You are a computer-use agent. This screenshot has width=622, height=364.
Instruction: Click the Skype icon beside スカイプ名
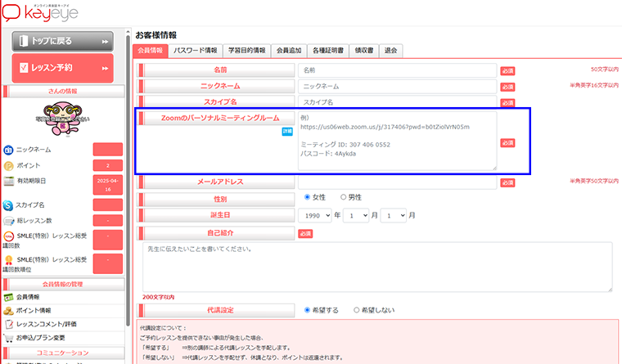(8, 205)
